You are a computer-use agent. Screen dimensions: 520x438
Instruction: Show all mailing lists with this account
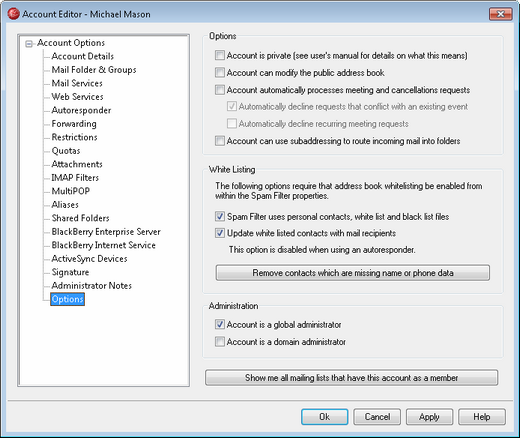pos(351,378)
